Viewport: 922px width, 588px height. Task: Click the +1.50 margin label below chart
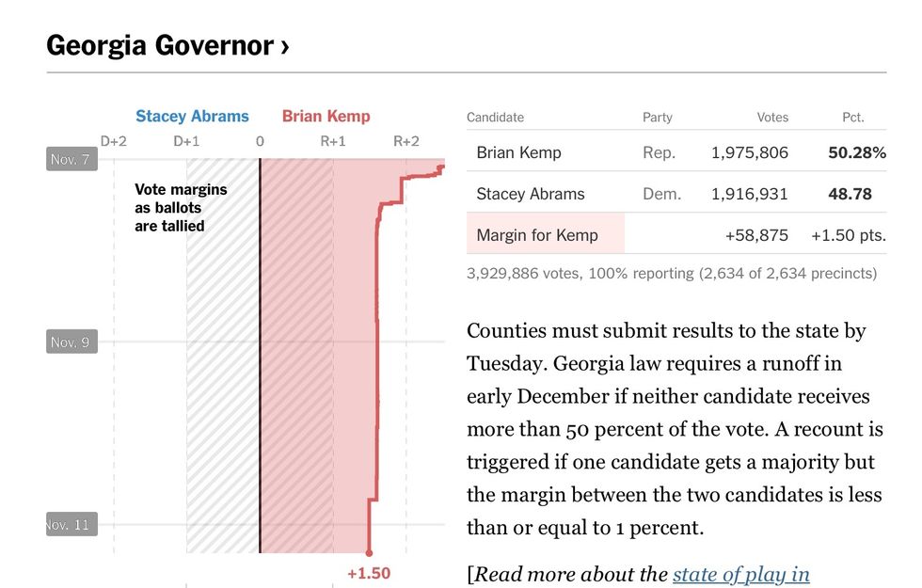pos(369,573)
